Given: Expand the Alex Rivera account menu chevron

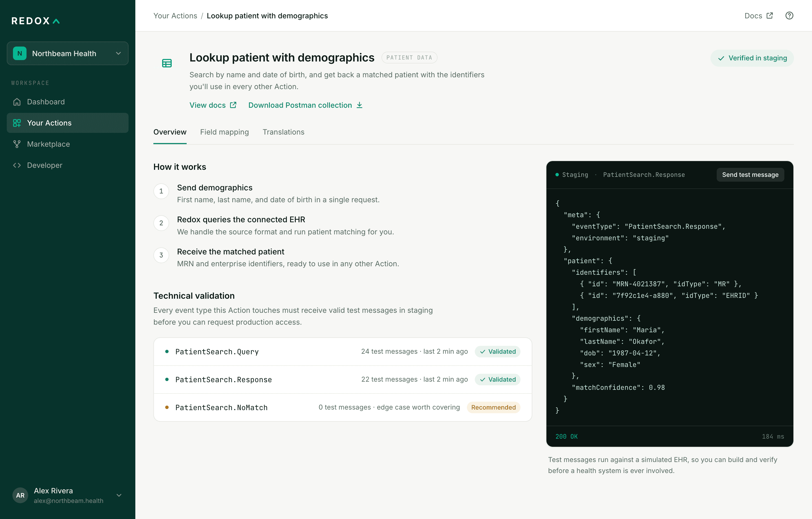Looking at the screenshot, I should (x=119, y=495).
